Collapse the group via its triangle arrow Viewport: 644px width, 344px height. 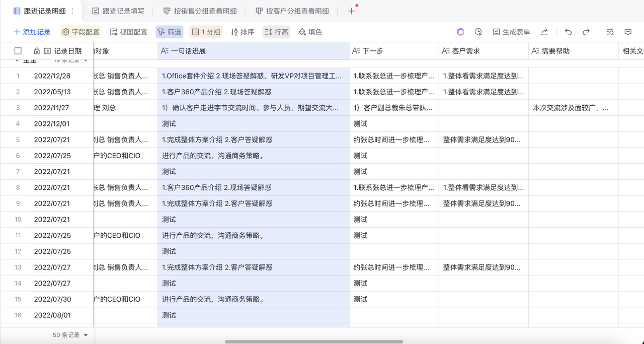click(17, 61)
